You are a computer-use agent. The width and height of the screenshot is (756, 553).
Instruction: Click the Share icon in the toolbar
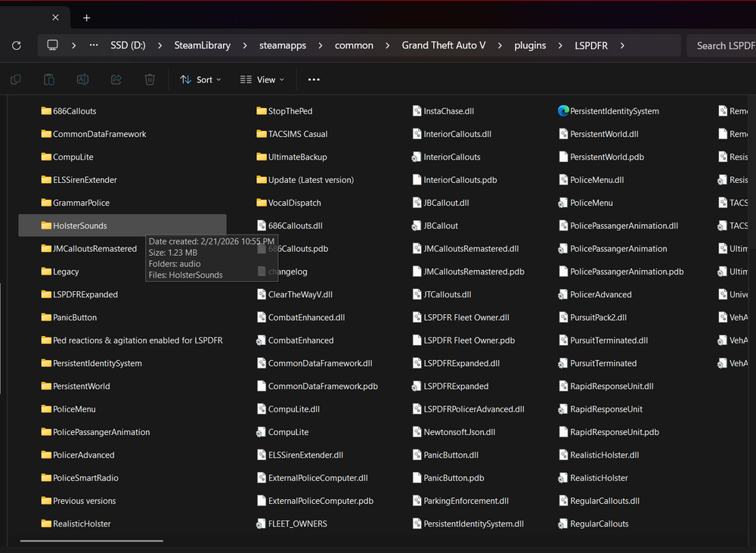click(x=116, y=79)
